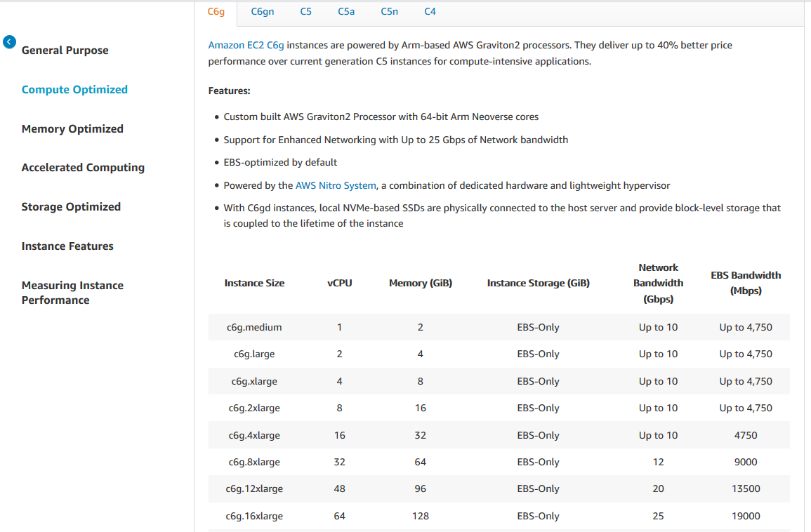Open Instance Features section
This screenshot has height=532, width=811.
point(67,246)
